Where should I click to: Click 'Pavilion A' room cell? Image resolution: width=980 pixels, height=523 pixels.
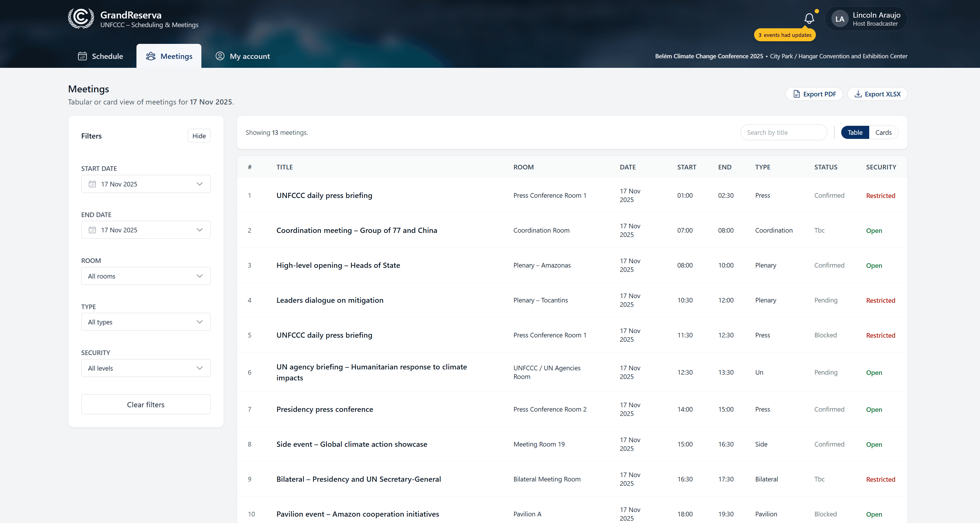(527, 514)
